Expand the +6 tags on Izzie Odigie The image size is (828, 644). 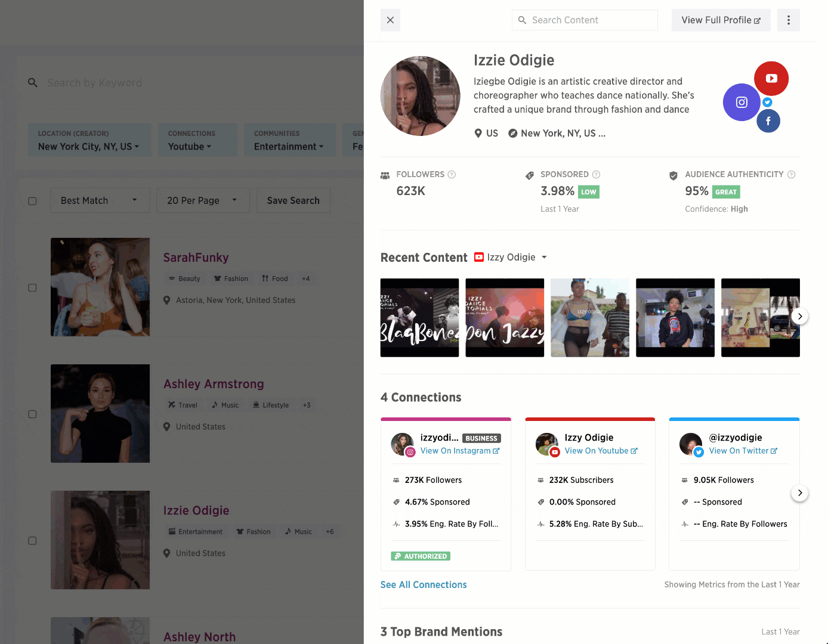tap(330, 531)
